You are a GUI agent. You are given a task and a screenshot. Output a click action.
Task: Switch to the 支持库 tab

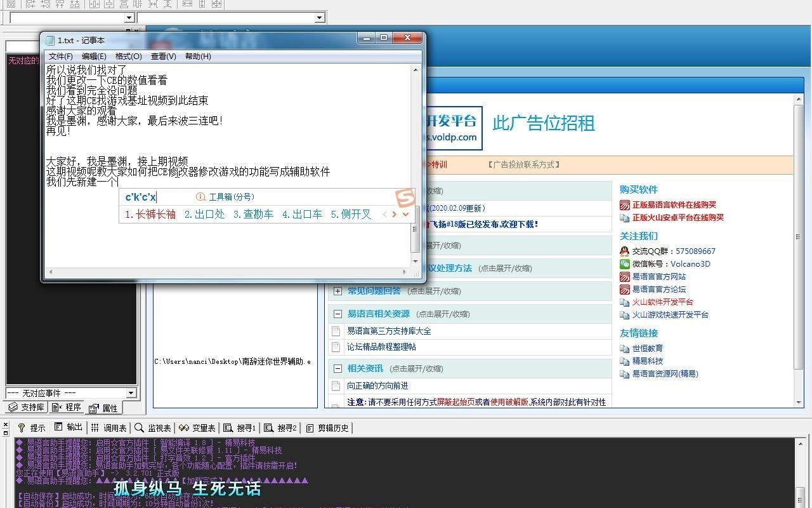26,407
